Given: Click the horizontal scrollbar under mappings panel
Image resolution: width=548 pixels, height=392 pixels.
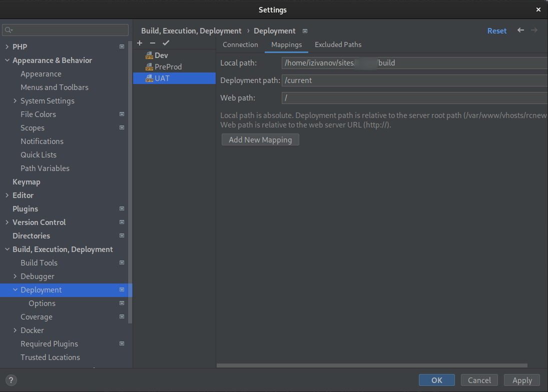Looking at the screenshot, I should [x=372, y=365].
